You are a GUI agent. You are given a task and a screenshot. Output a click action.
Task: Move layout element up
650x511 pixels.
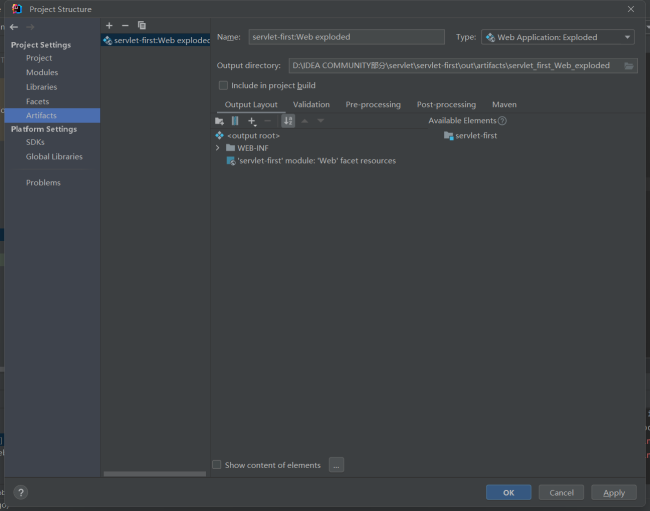tap(305, 121)
